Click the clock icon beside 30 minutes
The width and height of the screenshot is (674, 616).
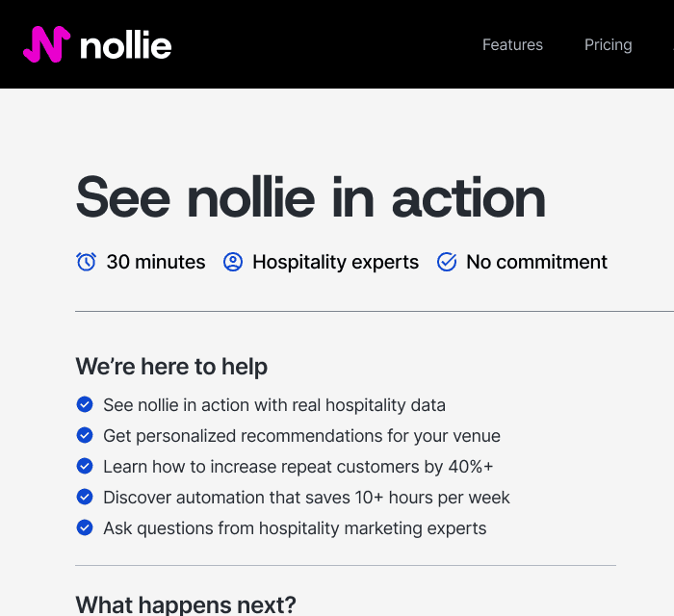click(87, 262)
